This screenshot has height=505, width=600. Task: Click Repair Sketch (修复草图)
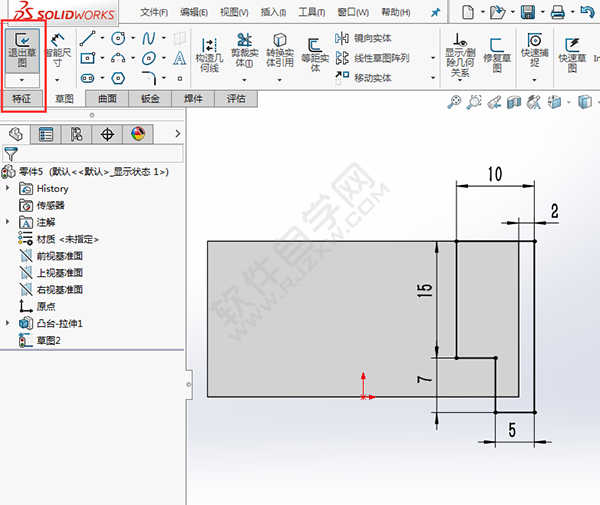pos(497,55)
